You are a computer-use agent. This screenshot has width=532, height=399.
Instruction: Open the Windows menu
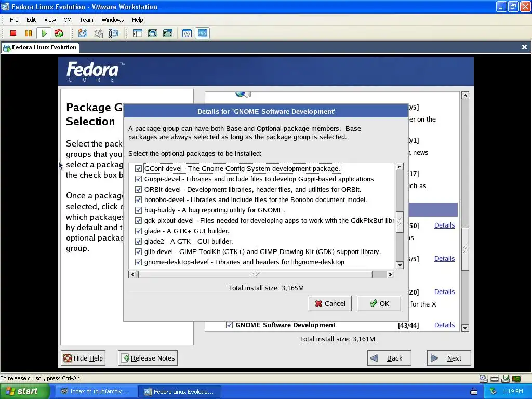tap(113, 20)
